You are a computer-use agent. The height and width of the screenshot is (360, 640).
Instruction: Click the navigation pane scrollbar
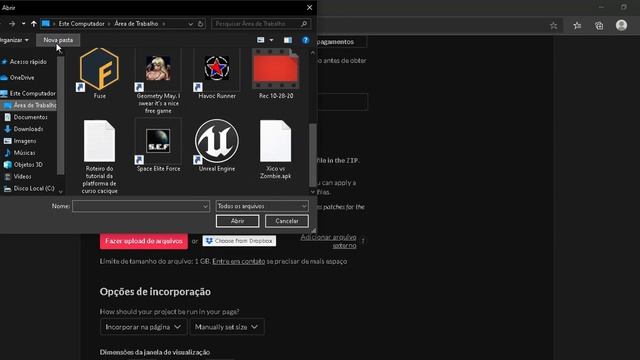(60, 115)
